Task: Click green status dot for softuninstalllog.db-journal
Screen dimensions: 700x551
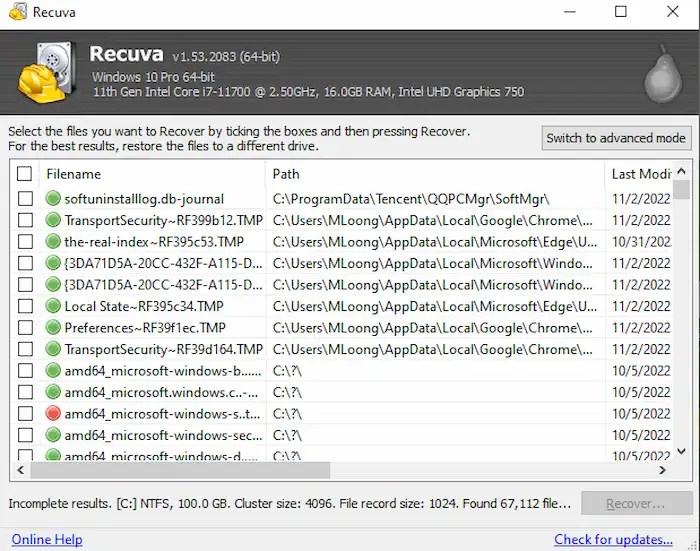Action: tap(53, 198)
